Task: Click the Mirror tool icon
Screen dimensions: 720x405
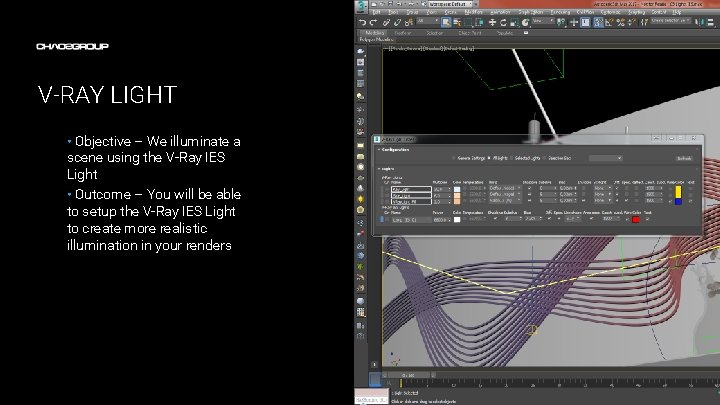Action: (699, 22)
